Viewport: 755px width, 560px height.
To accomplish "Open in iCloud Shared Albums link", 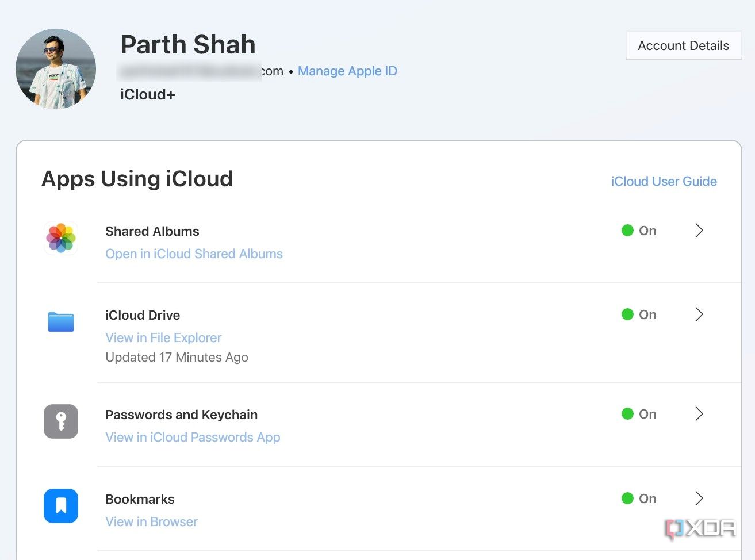I will coord(194,254).
